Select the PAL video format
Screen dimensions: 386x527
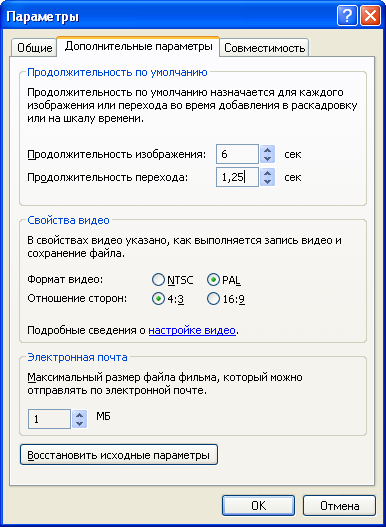tap(223, 280)
